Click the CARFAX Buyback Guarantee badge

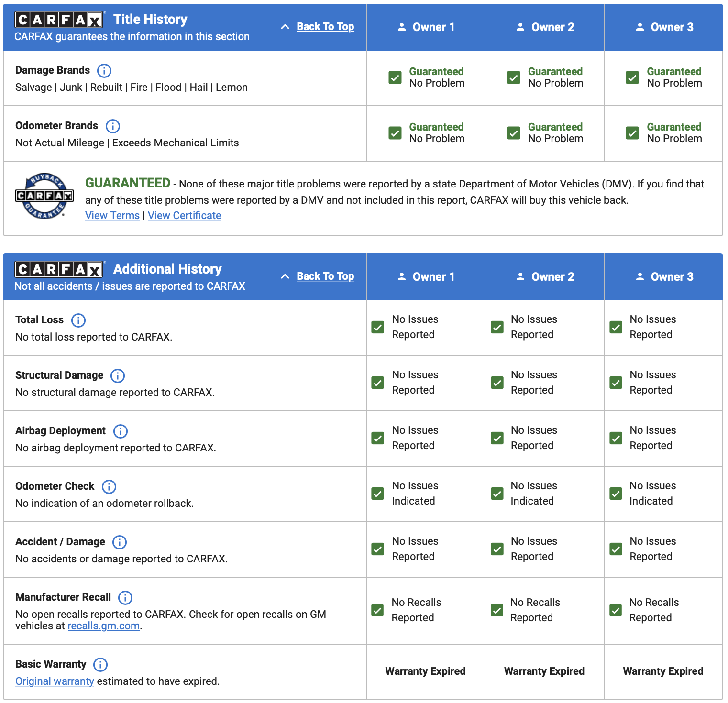tap(44, 196)
